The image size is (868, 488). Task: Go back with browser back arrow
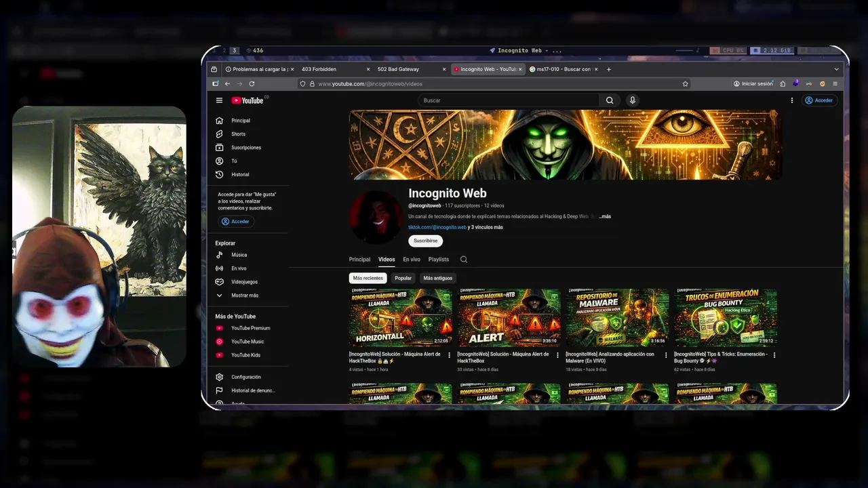point(227,84)
